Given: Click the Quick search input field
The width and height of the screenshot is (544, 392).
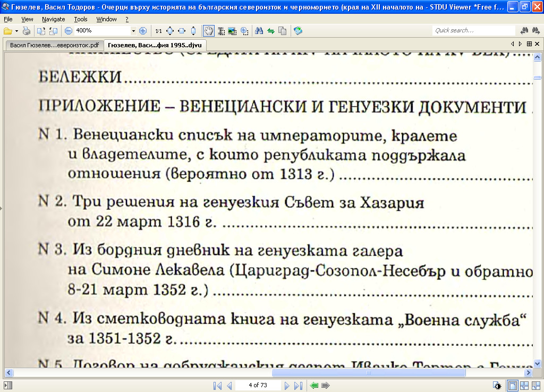Looking at the screenshot, I should tap(473, 31).
